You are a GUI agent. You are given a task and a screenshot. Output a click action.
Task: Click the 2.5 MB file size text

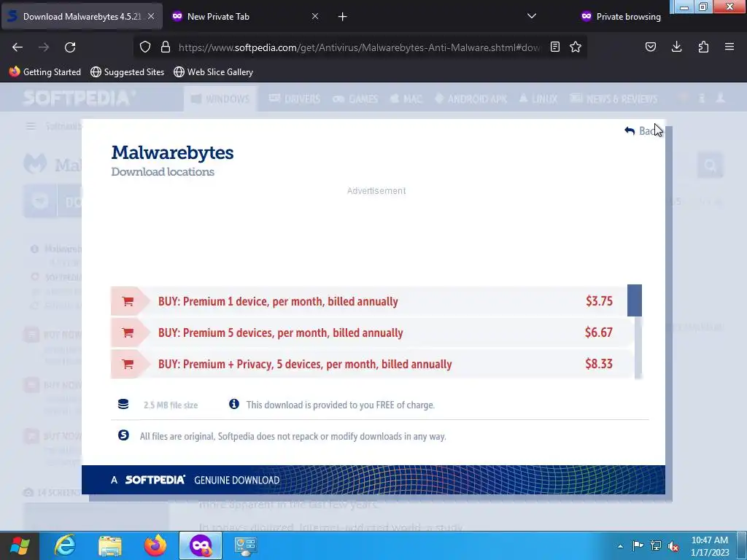click(x=171, y=405)
